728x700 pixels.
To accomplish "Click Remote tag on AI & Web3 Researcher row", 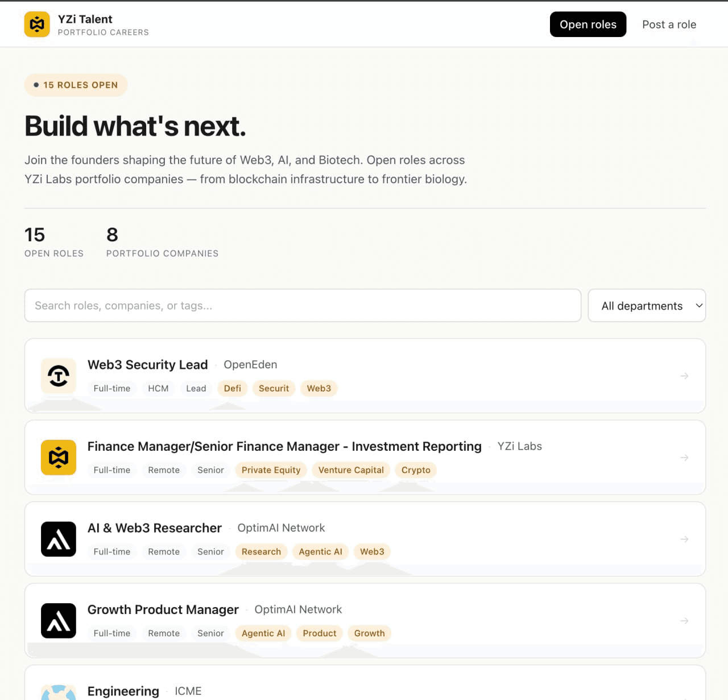I will 164,551.
